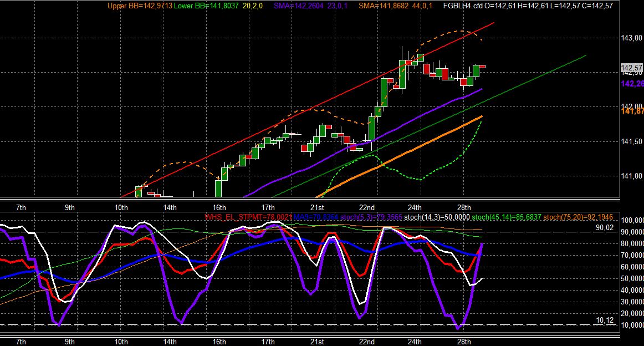
Task: Select the MA9=70,8364 indicator label
Action: coord(316,217)
